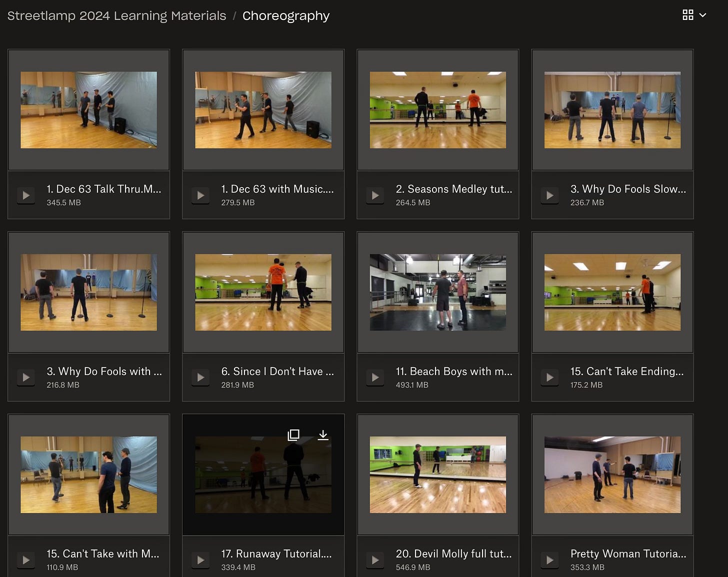Image resolution: width=728 pixels, height=577 pixels.
Task: Click the 546.9 MB file size
Action: [x=413, y=567]
